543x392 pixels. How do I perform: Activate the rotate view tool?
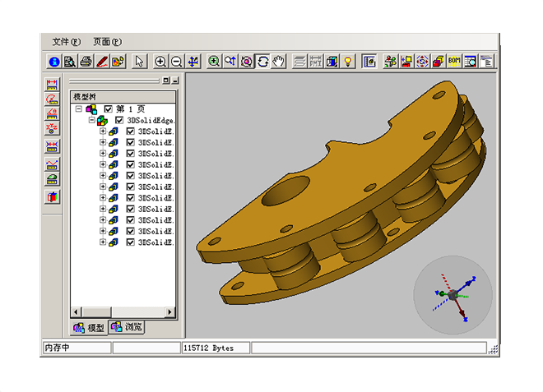point(263,61)
